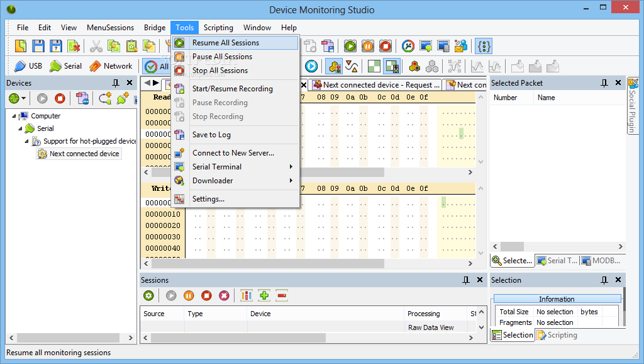Click red stop icon in Sessions toolbar

tap(206, 296)
